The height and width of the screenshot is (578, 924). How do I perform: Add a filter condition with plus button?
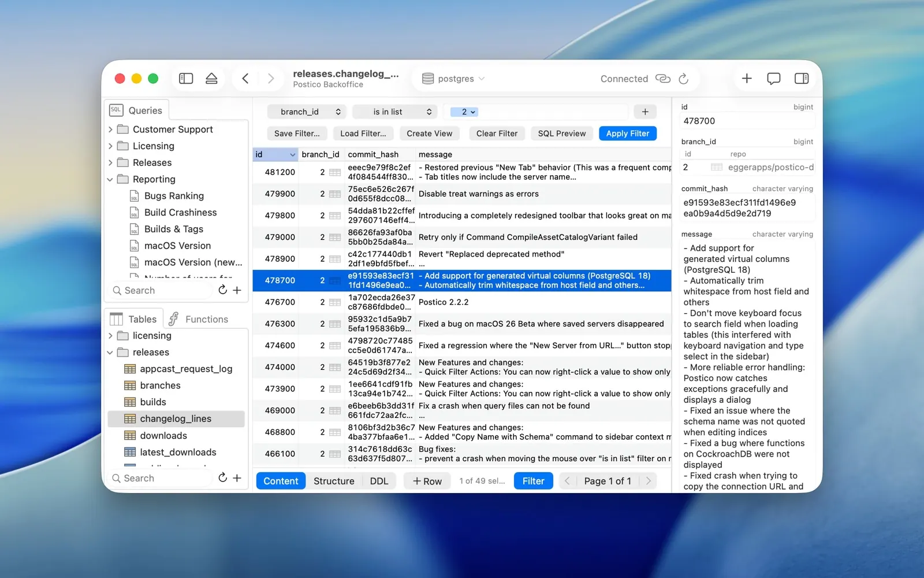pos(645,112)
